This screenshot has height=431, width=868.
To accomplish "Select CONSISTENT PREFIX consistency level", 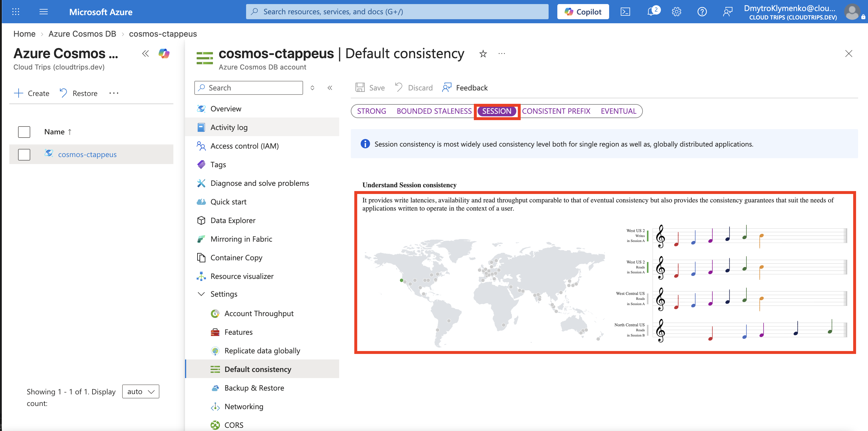I will (556, 111).
